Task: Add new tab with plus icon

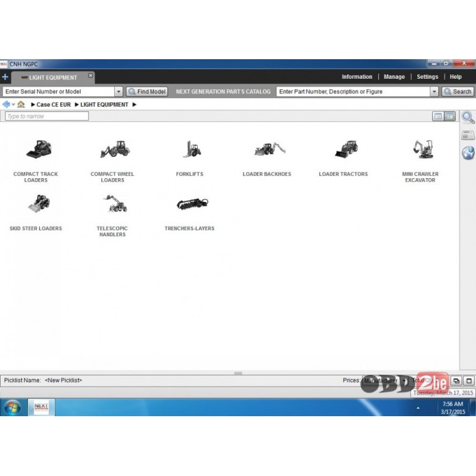Action: coord(5,77)
